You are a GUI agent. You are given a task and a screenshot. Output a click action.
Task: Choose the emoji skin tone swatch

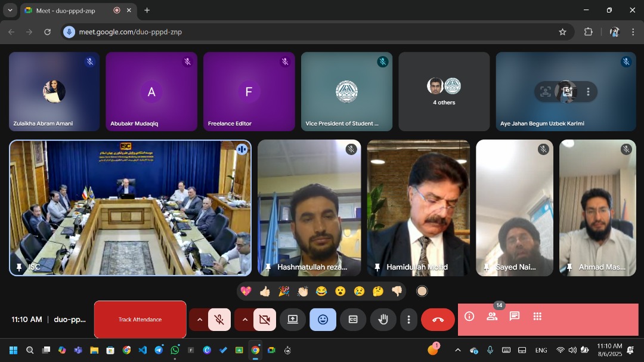422,291
